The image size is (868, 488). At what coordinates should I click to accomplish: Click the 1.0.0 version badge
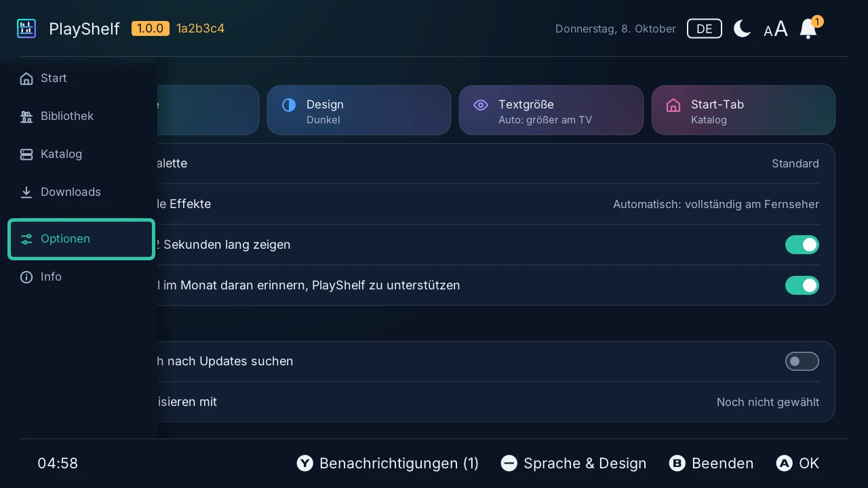(151, 28)
